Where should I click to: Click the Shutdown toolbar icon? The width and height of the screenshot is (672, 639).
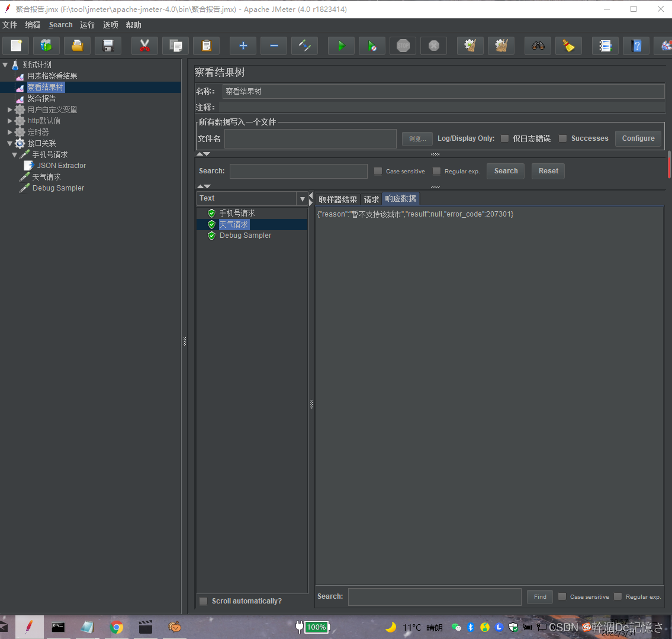coord(434,46)
